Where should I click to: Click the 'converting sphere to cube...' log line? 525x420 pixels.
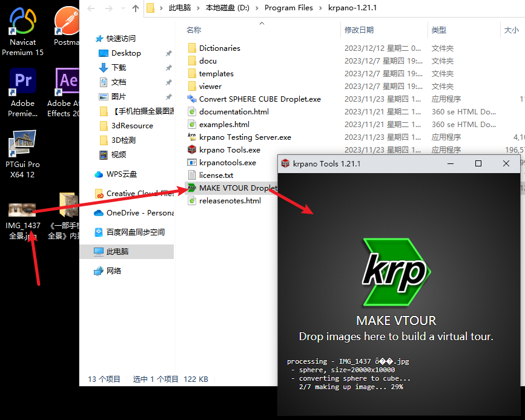pos(351,378)
